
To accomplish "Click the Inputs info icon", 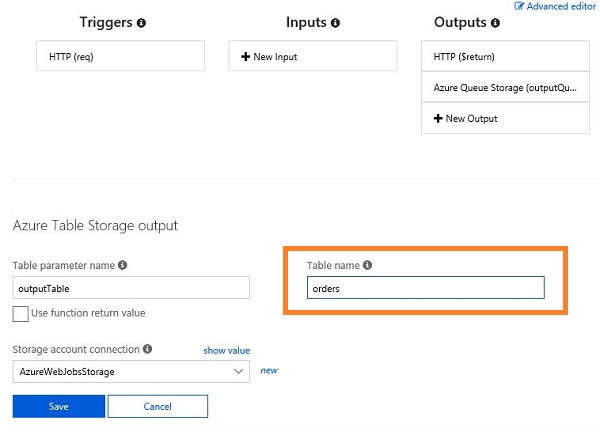I will [x=335, y=22].
